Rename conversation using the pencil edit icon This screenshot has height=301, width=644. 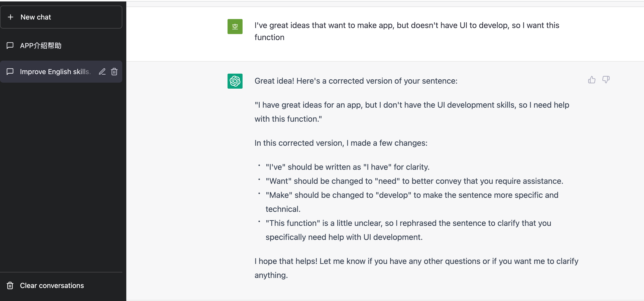pos(102,72)
